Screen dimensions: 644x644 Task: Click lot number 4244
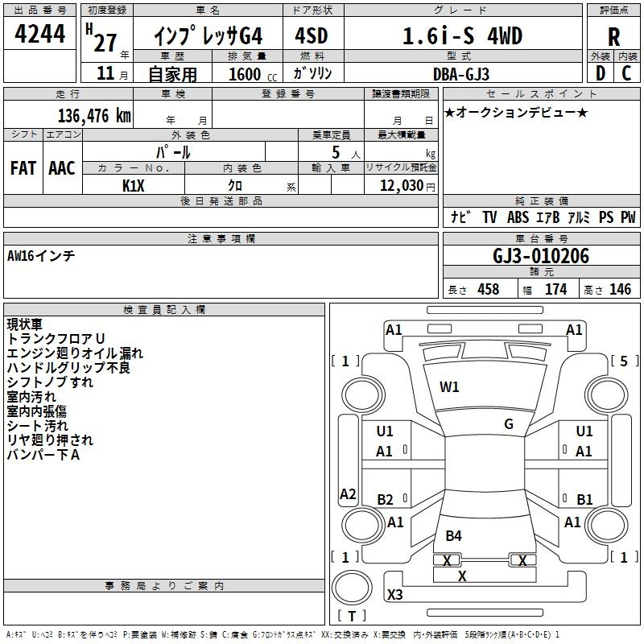tap(40, 34)
